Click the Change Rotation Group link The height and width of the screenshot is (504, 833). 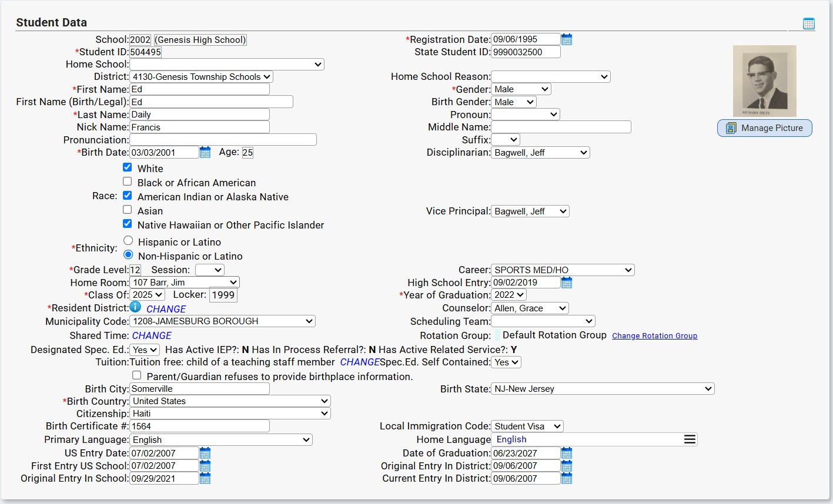[x=654, y=336]
